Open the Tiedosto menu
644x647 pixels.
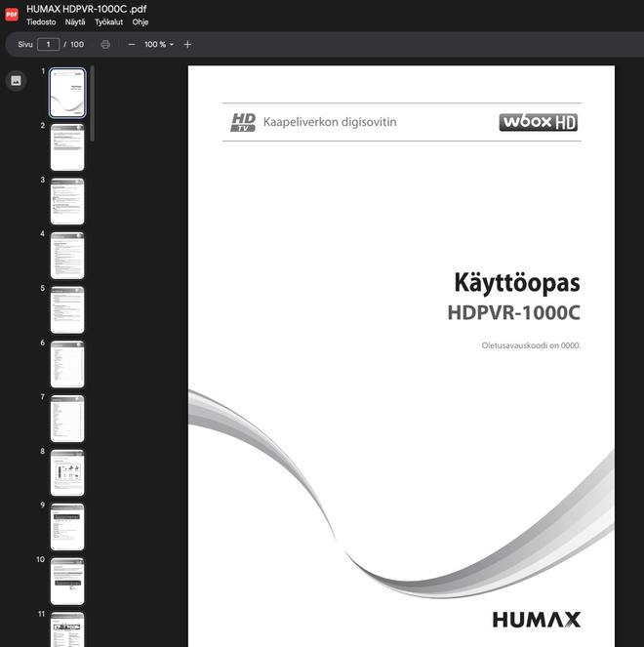coord(41,22)
